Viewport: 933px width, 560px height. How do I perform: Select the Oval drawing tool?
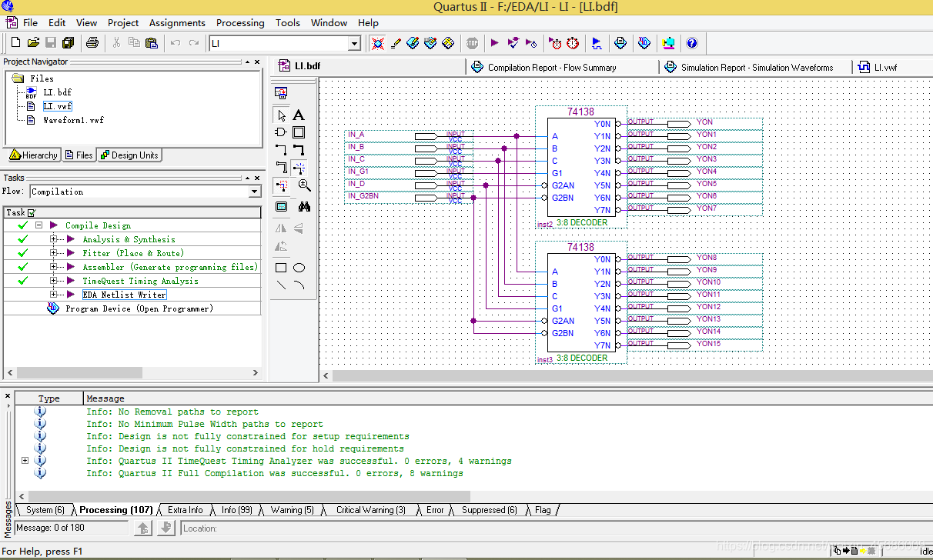click(x=299, y=268)
